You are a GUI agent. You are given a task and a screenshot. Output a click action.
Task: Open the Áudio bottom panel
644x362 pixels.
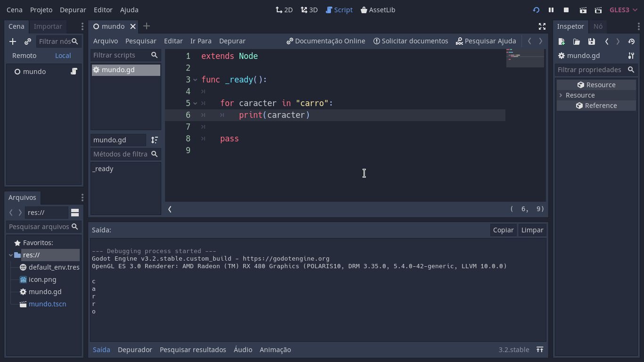pyautogui.click(x=243, y=350)
